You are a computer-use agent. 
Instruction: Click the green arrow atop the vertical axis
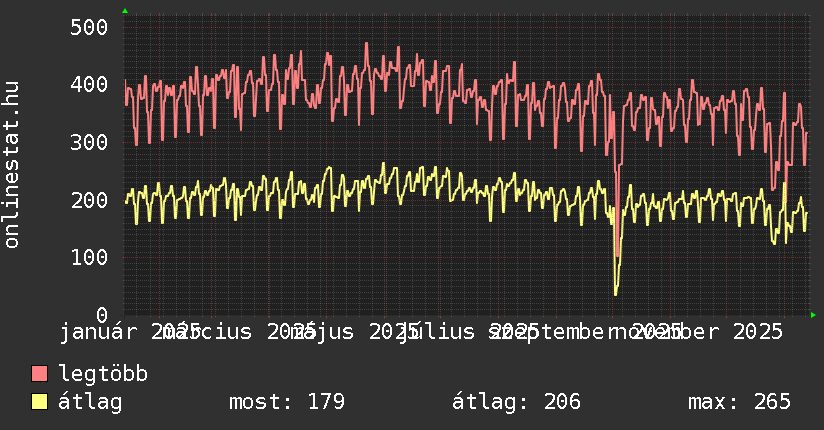click(125, 11)
